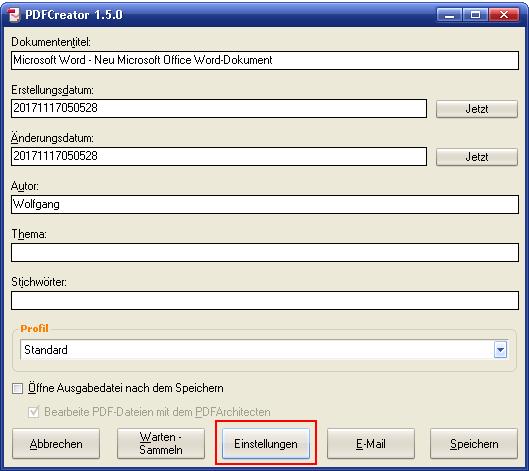Cancel with the Abbrechen button
This screenshot has height=471, width=529.
(56, 444)
